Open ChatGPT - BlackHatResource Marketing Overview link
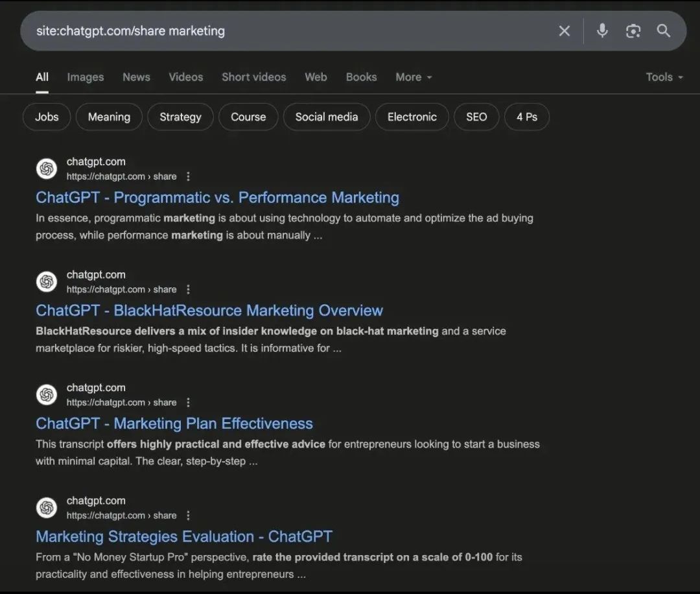The image size is (700, 594). [x=209, y=311]
